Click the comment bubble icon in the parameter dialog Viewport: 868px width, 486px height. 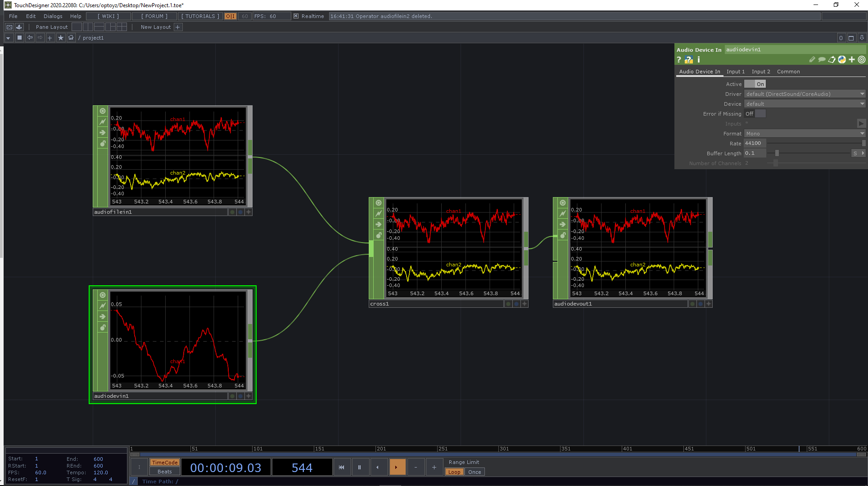point(822,59)
